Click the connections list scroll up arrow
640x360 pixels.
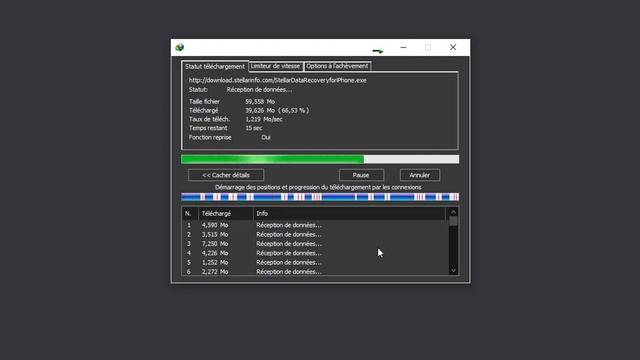tap(453, 212)
